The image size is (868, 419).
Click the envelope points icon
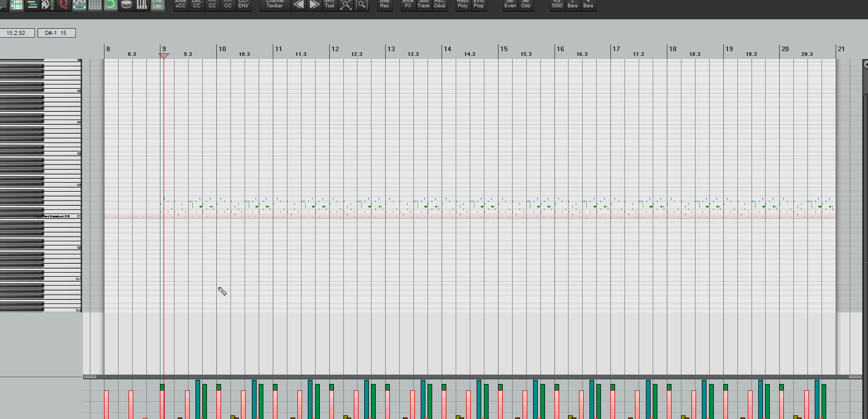coord(79,5)
